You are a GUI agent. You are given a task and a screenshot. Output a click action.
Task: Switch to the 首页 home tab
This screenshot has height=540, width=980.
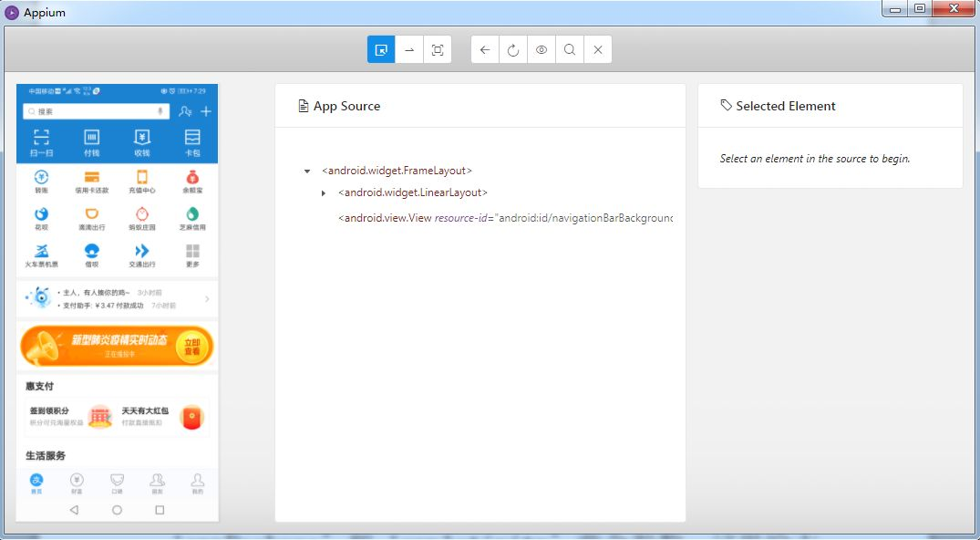click(36, 483)
